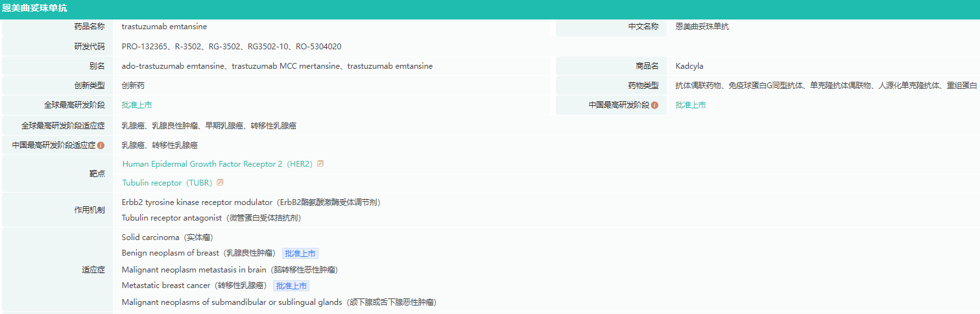The height and width of the screenshot is (314, 980).
Task: Open Tubulin receptor (TUBR) target link
Action: [x=167, y=183]
